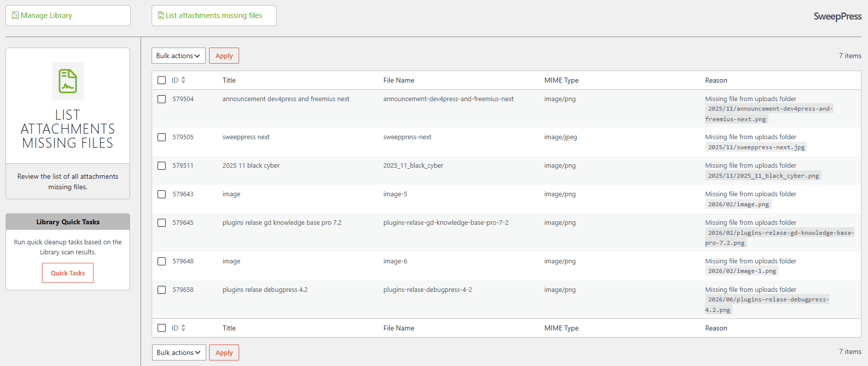The image size is (868, 366).
Task: Check the row for attachment 579505
Action: pyautogui.click(x=162, y=137)
